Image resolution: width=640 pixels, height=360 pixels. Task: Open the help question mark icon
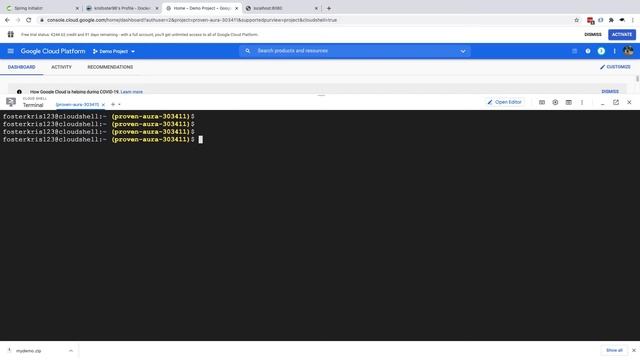coord(588,51)
